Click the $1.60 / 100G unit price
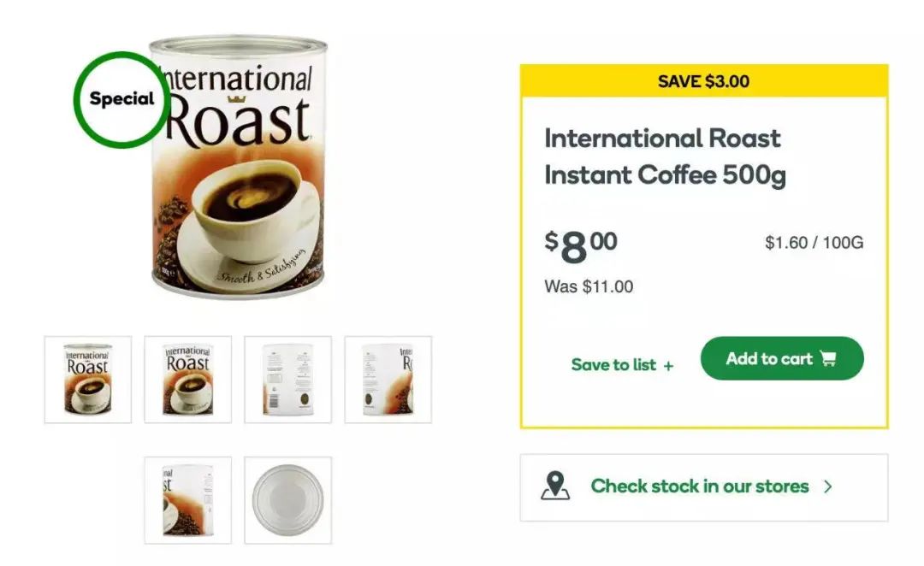The width and height of the screenshot is (924, 566). (x=814, y=243)
